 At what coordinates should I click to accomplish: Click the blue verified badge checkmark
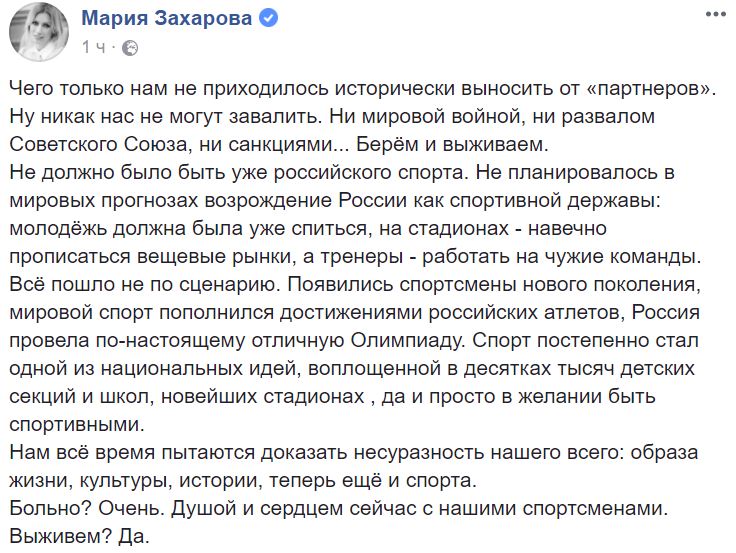pos(269,19)
